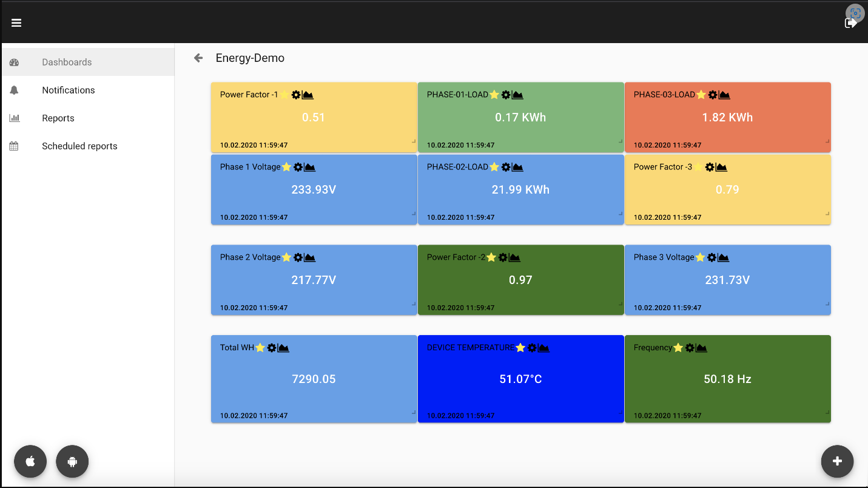Open chart icon on Power Factor -1
The image size is (868, 488).
(308, 95)
